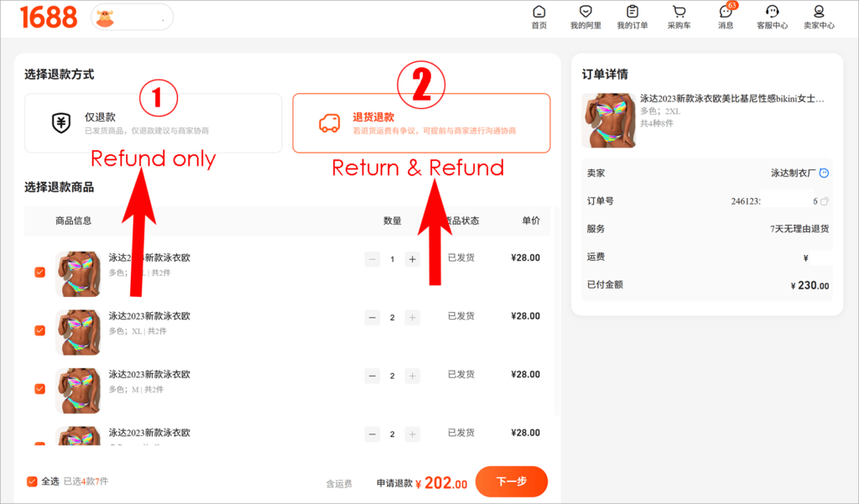This screenshot has height=504, width=859.
Task: Open 我的阿里 from the top navigation
Action: [586, 17]
